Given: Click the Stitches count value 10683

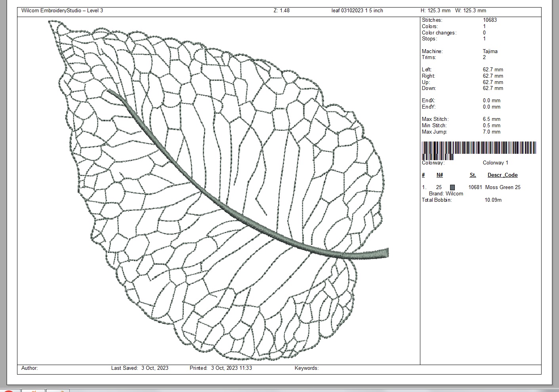Looking at the screenshot, I should click(490, 20).
